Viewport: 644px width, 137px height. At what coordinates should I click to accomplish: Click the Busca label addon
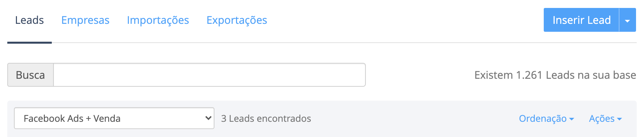point(31,75)
